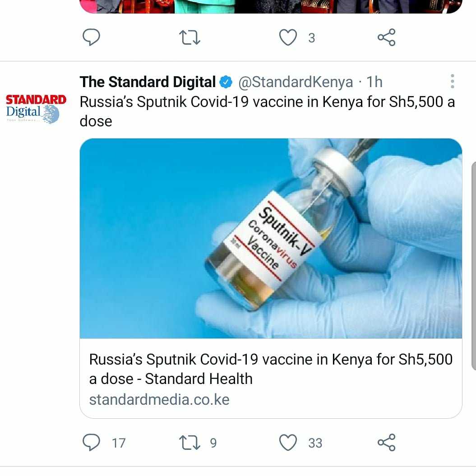Click the blue verified badge
This screenshot has height=476, width=476.
(226, 82)
